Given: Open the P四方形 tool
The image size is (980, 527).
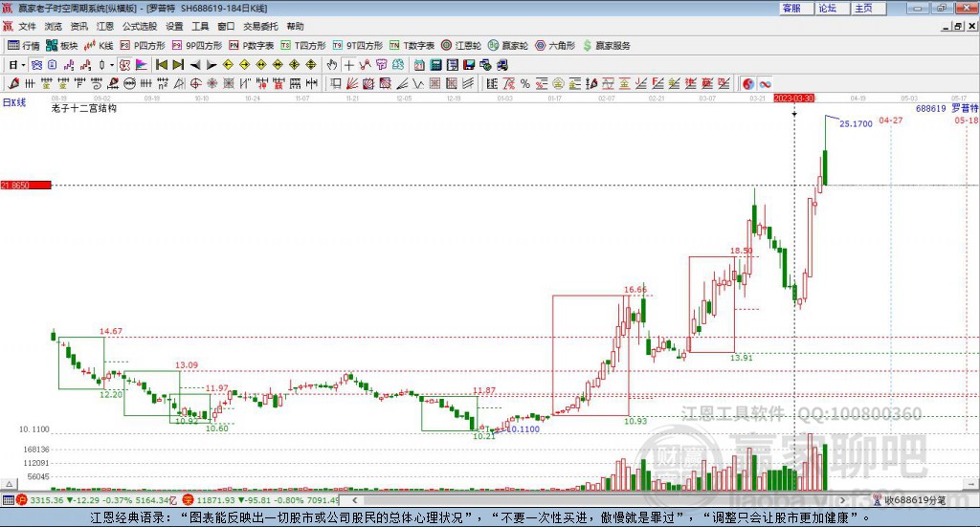Looking at the screenshot, I should coord(143,46).
